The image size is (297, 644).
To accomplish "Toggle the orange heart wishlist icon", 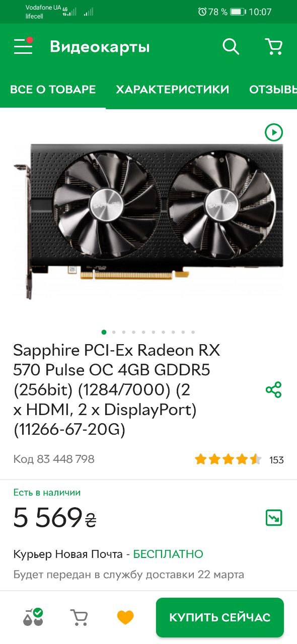I will coord(125,617).
